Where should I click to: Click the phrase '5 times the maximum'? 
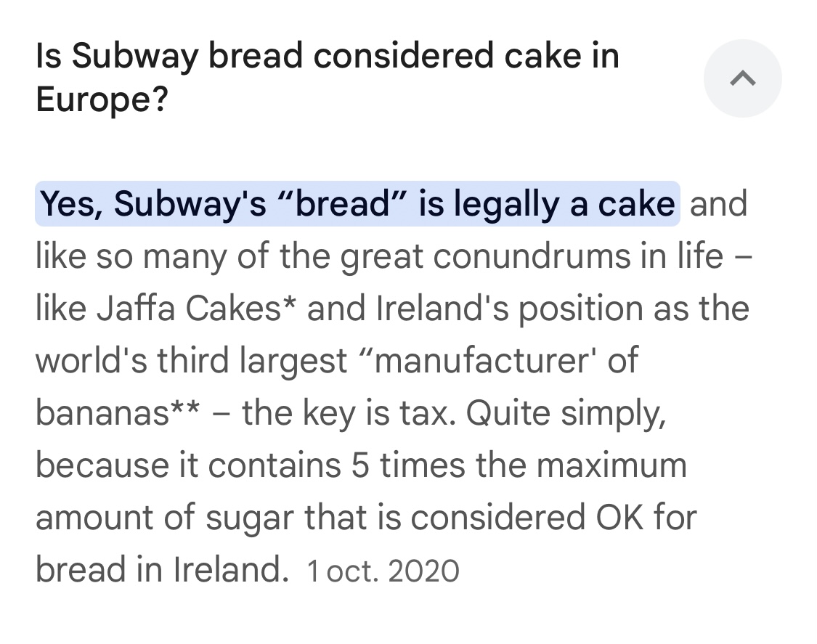[519, 465]
